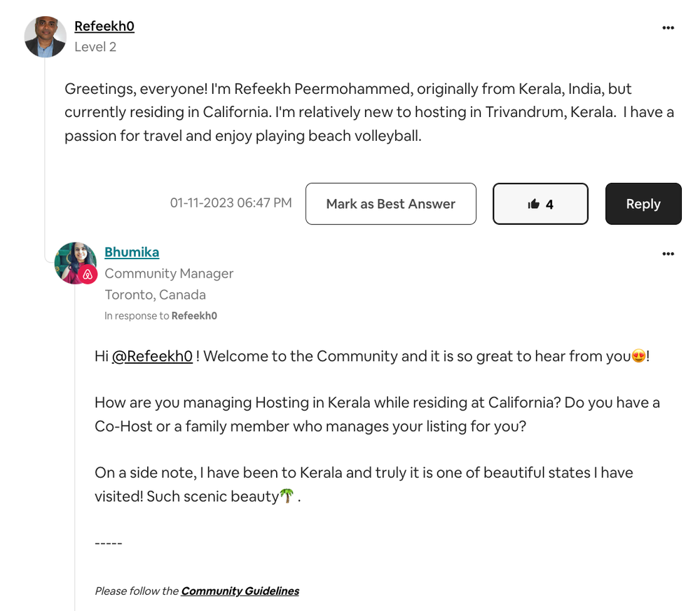Viewport: 700px width, 611px height.
Task: Give a thumbs-up to Refeekh0's post
Action: tap(540, 204)
